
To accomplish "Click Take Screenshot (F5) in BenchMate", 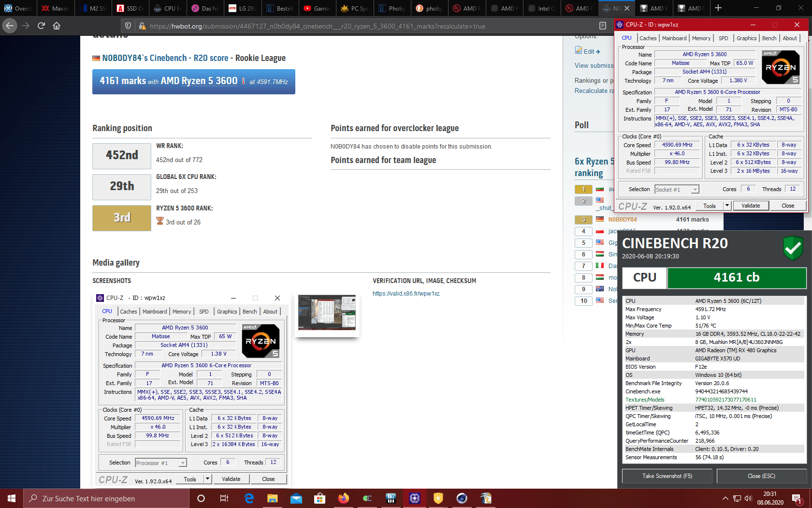I will pos(667,476).
